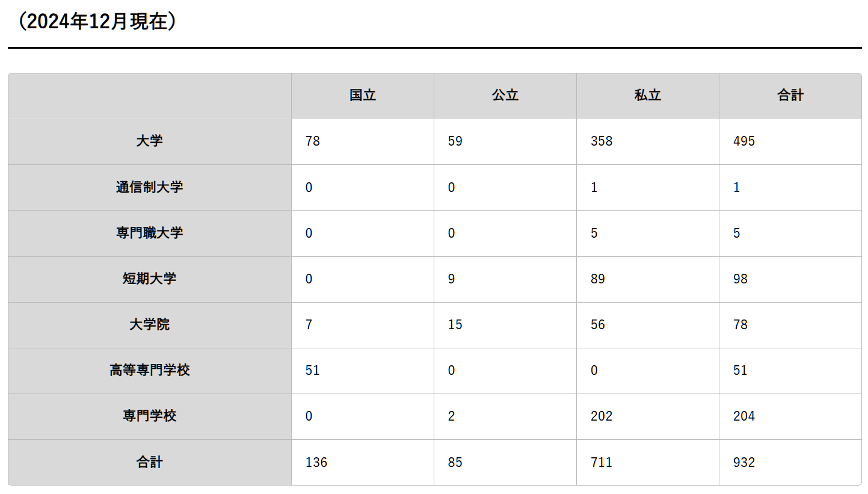Click the 国立 column header
Viewport: 868px width, 494px height.
363,95
